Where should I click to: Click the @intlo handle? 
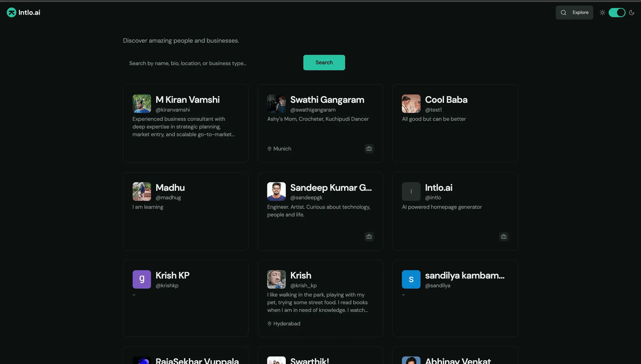coord(433,198)
